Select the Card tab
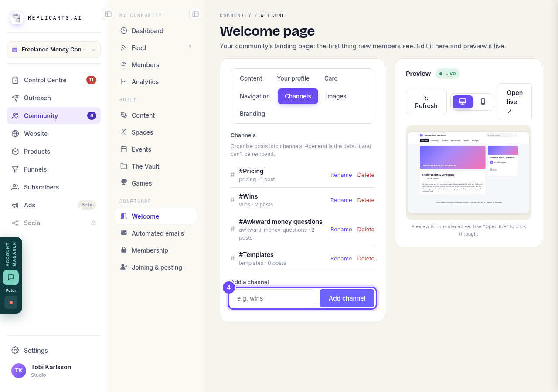Screen dimensions: 558x392 (331, 78)
